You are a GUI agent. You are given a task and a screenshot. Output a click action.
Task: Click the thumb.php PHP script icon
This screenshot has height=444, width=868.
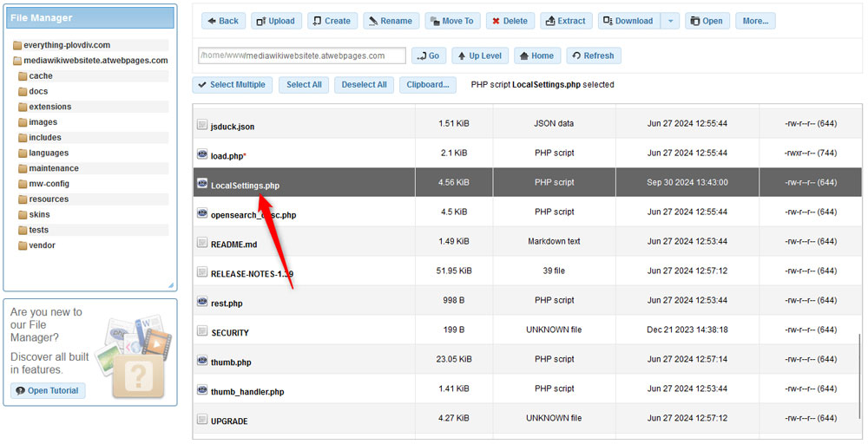(202, 360)
